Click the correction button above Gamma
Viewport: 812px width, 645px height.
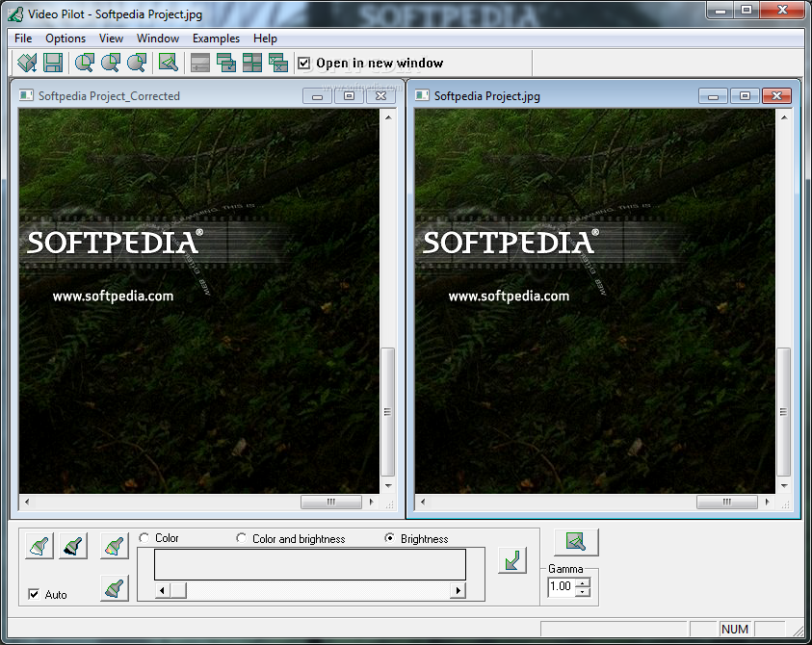point(576,542)
